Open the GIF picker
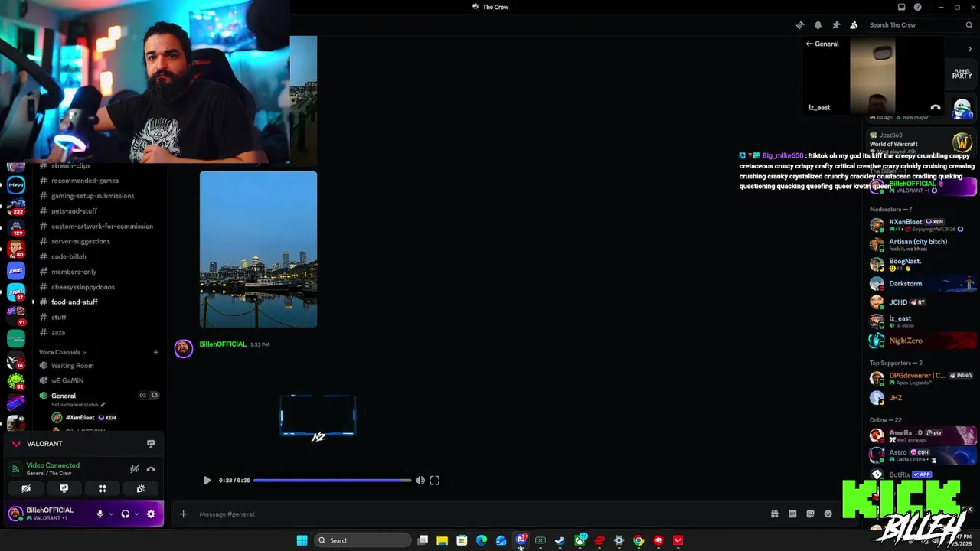980x551 pixels. 792,514
